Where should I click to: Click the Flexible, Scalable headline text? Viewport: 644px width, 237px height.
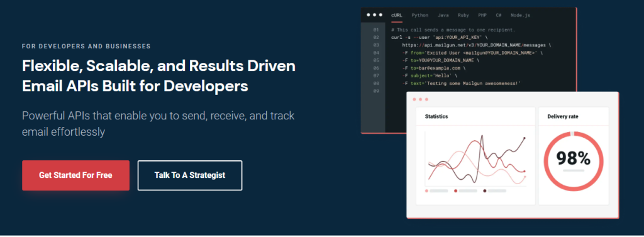158,77
